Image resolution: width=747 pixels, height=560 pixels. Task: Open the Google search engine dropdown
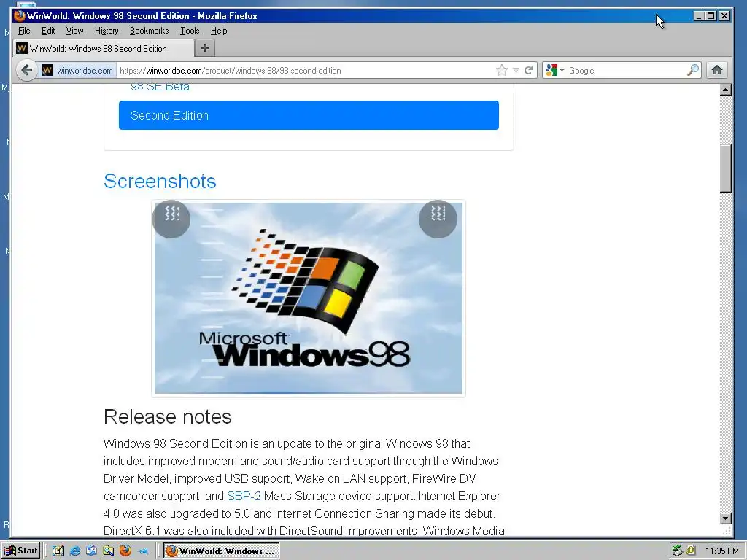555,71
